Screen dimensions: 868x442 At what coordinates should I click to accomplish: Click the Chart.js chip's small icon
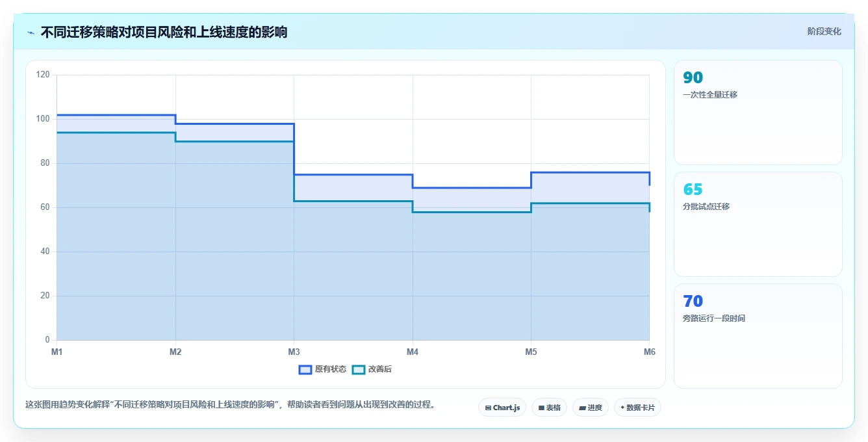click(488, 408)
